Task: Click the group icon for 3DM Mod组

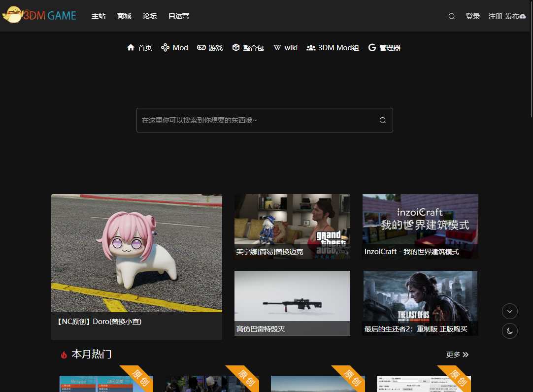Action: pos(311,48)
